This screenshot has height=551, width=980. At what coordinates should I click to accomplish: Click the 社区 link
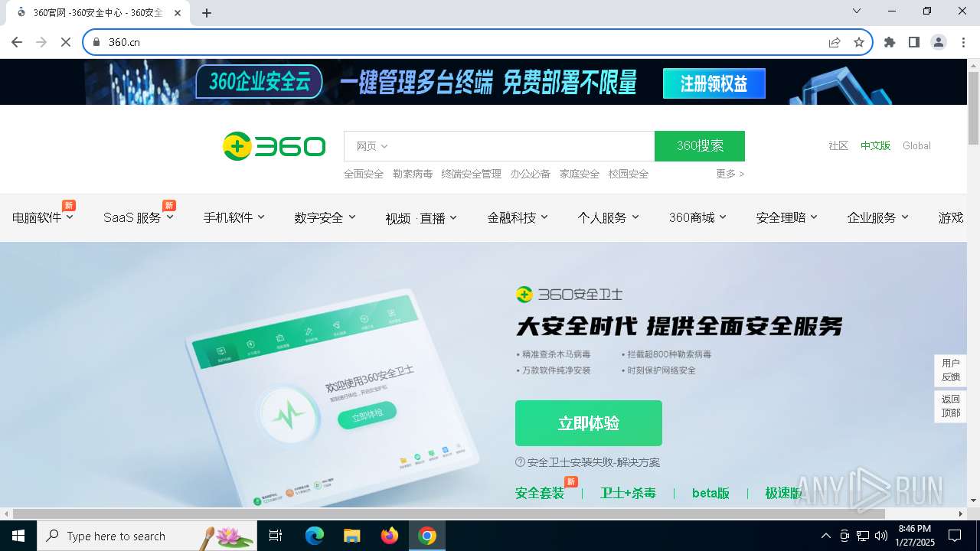coord(838,145)
